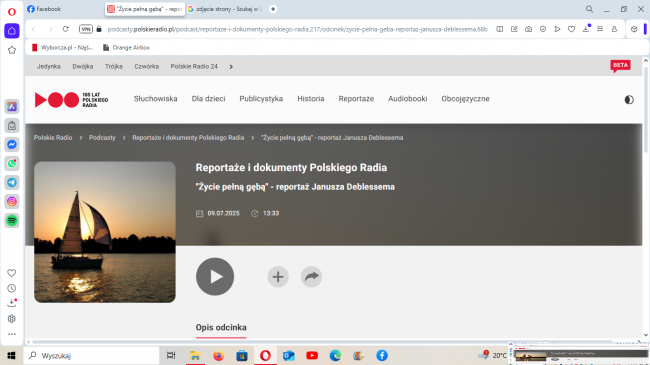Share the episode with arrow button
Image resolution: width=650 pixels, height=365 pixels.
[311, 277]
